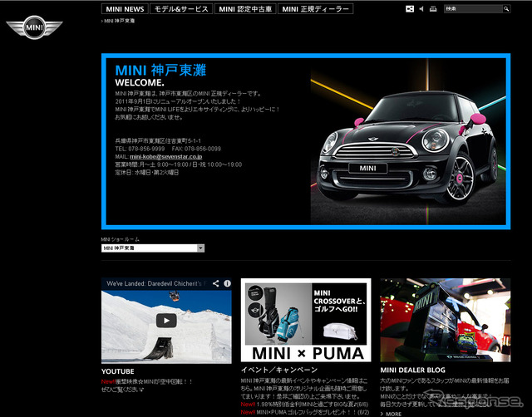Open the MINI NEWS menu
Viewport: 532px width, 417px height.
tap(125, 9)
